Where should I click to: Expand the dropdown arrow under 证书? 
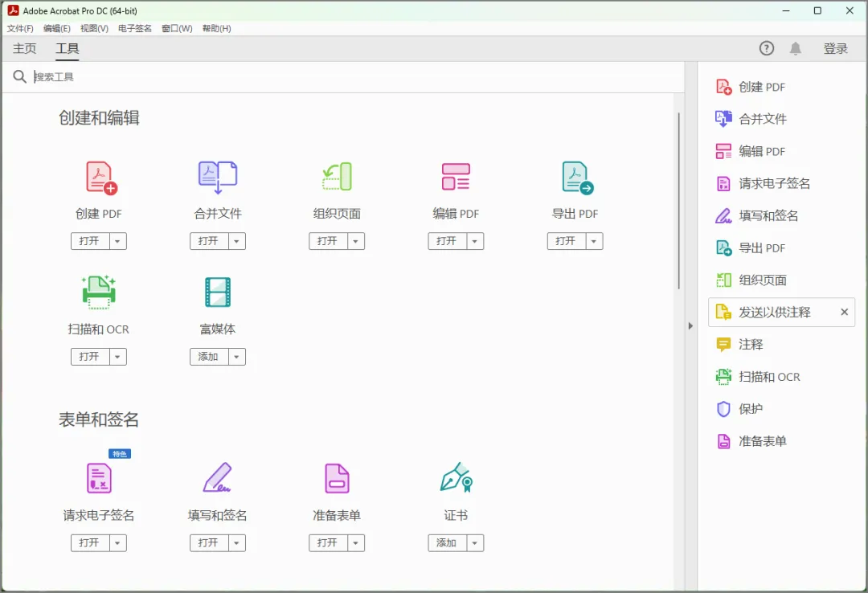(x=474, y=543)
